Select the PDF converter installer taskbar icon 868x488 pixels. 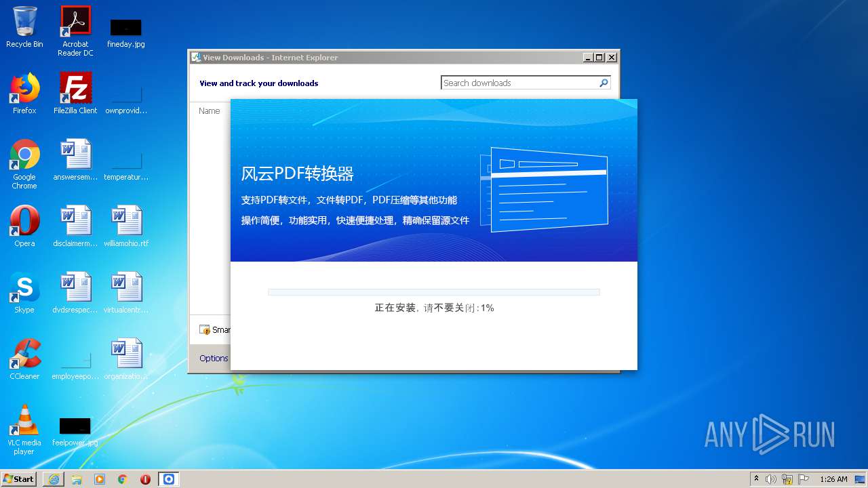pos(169,479)
